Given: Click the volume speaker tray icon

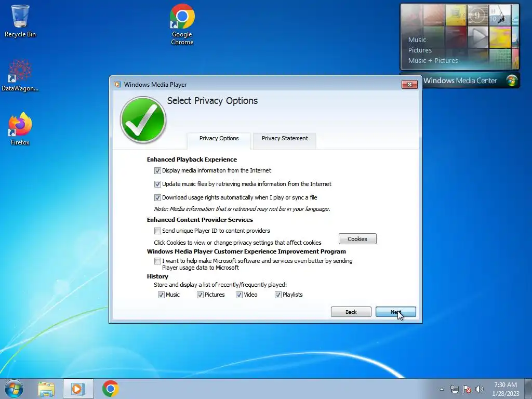Looking at the screenshot, I should [479, 389].
